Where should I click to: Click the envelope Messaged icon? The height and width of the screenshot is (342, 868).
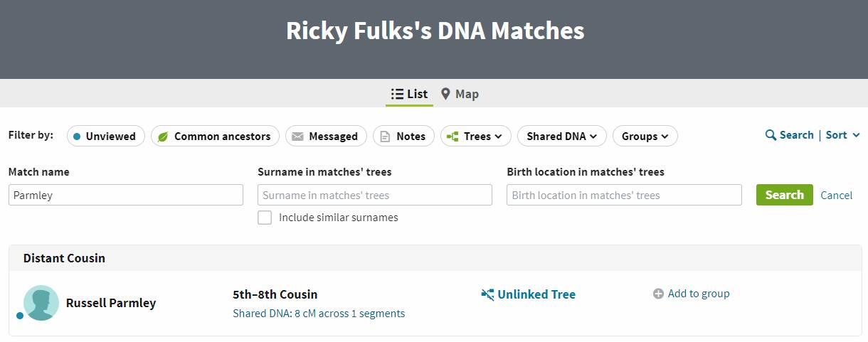point(297,137)
